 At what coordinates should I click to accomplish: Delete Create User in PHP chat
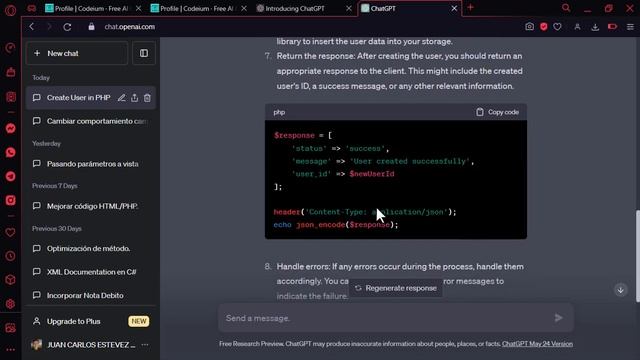coord(147,98)
